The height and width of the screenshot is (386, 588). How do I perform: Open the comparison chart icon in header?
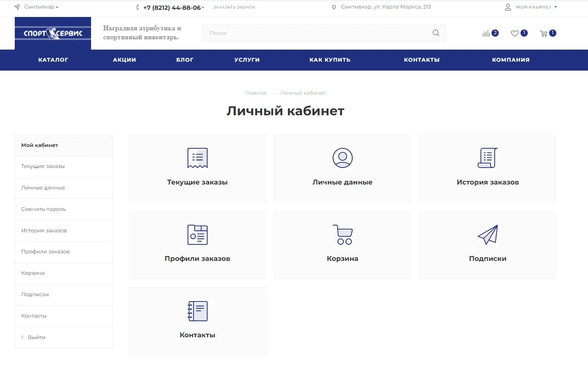pyautogui.click(x=486, y=33)
